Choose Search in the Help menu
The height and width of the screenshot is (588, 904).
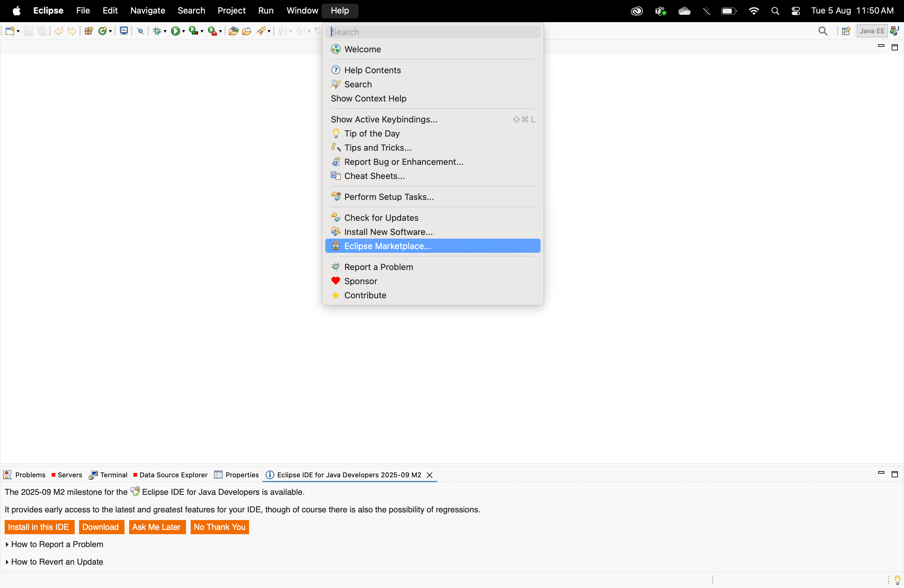click(433, 84)
